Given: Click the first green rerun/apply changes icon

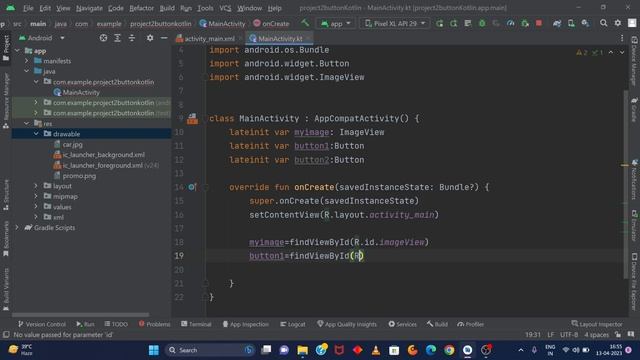Looking at the screenshot, I should tap(440, 23).
